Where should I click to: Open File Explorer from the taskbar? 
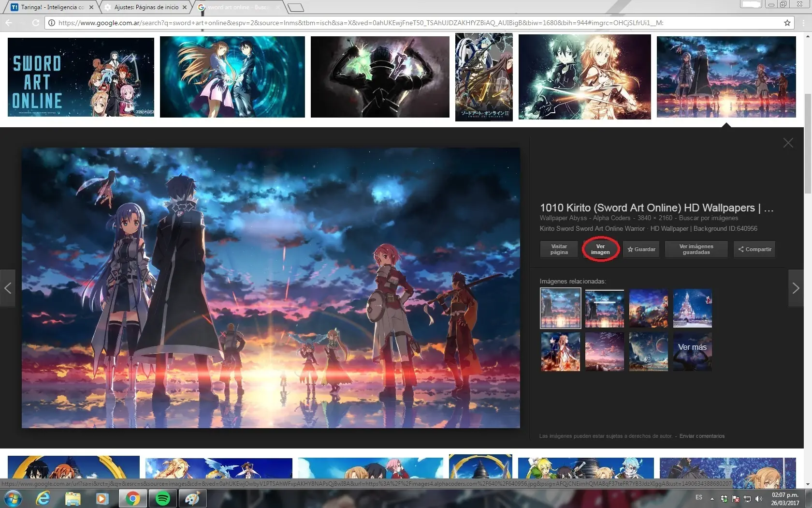point(73,498)
